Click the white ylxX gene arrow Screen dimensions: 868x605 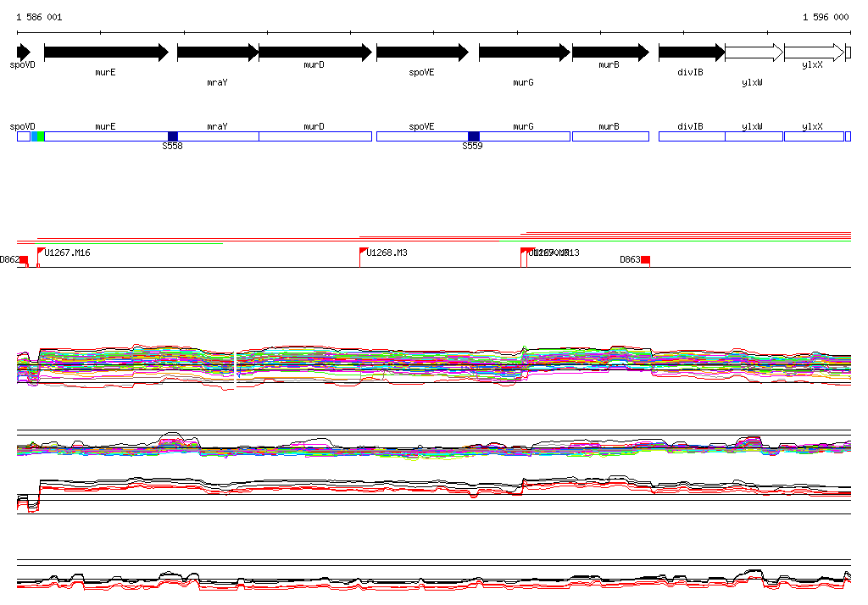pos(815,53)
